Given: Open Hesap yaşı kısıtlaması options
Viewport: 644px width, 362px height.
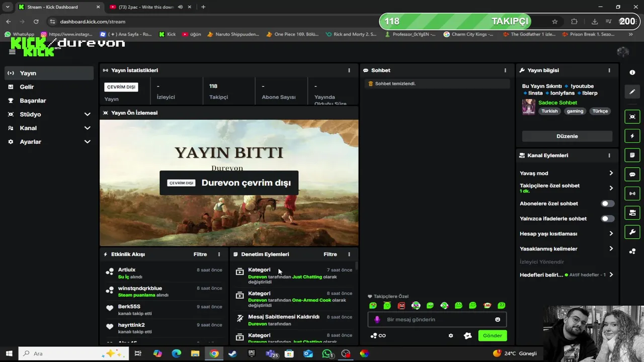Looking at the screenshot, I should [567, 233].
